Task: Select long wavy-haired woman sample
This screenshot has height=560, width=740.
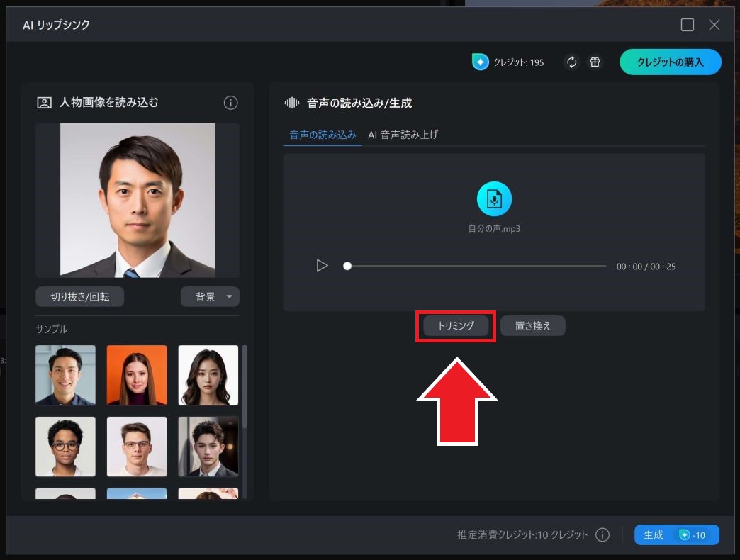Action: [x=208, y=375]
